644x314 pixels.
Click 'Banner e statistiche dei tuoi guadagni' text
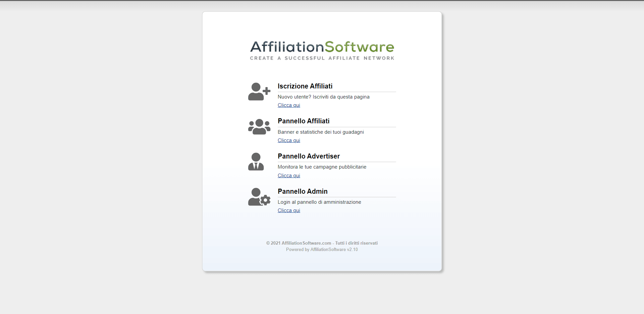point(321,132)
